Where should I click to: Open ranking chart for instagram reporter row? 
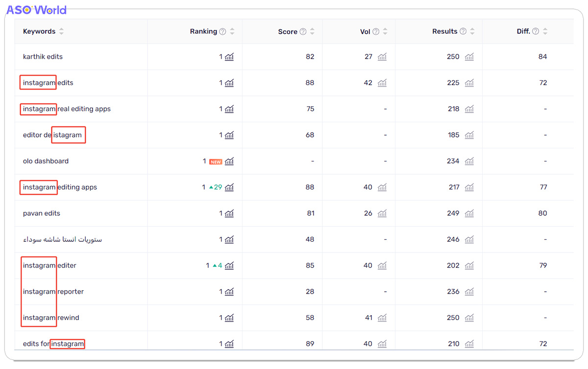click(x=229, y=292)
